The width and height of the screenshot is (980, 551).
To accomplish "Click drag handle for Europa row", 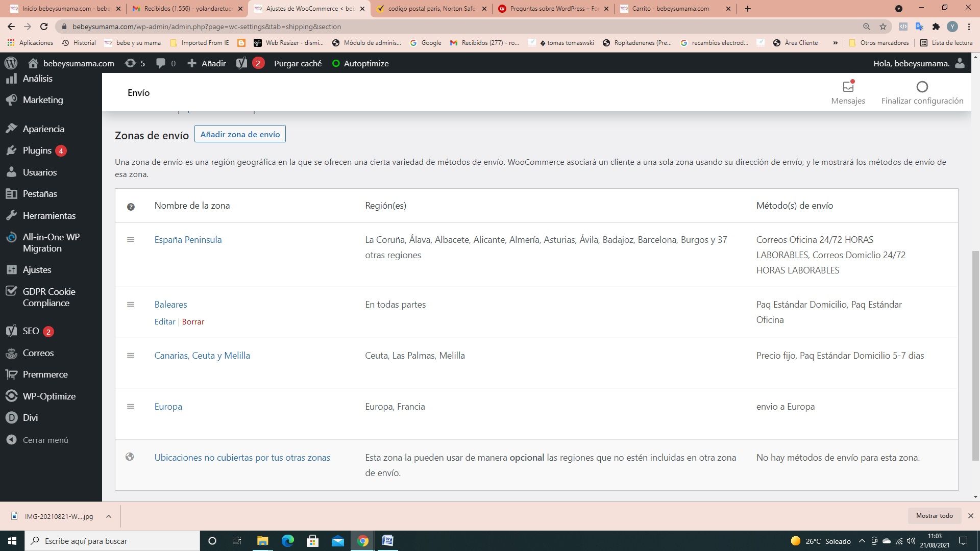I will [x=131, y=407].
